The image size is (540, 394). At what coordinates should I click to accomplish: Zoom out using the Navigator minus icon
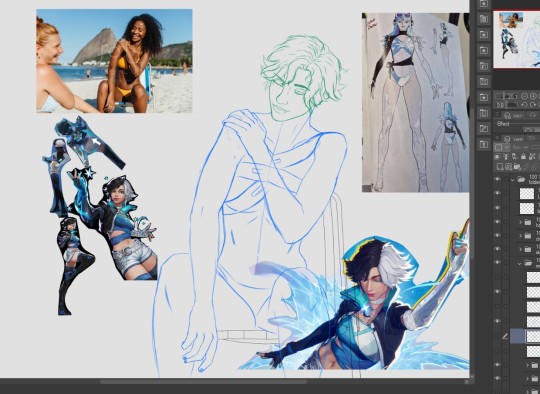tap(525, 96)
